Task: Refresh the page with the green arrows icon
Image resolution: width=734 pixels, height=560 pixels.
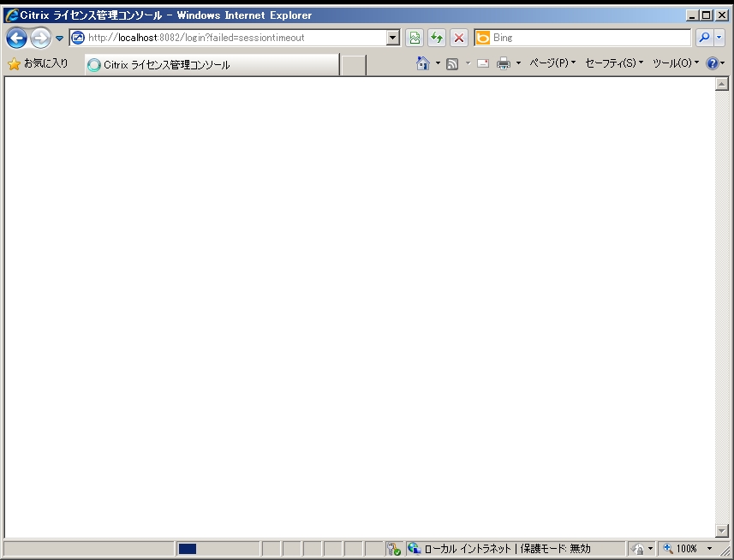Action: tap(437, 38)
